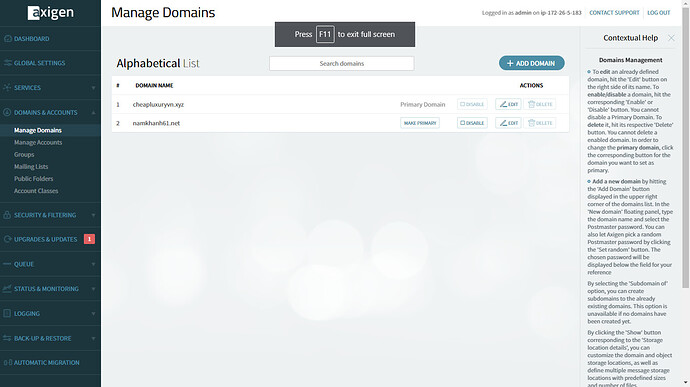Select Manage Domains submenu item
The height and width of the screenshot is (387, 690).
tap(38, 130)
